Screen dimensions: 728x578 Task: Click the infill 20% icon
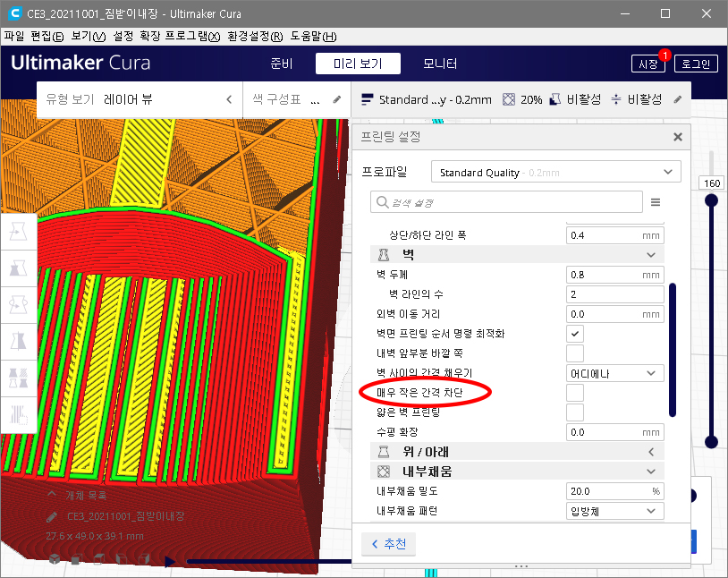(x=509, y=99)
